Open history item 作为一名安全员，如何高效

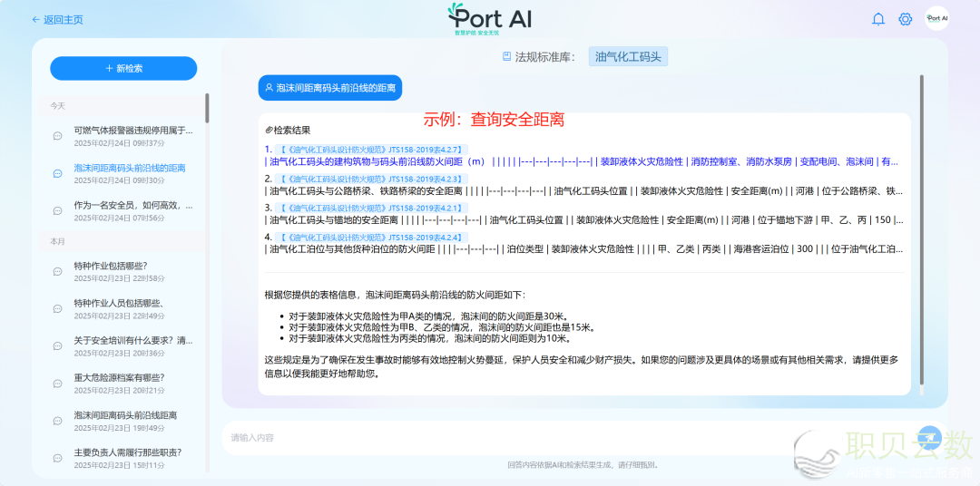tap(132, 205)
